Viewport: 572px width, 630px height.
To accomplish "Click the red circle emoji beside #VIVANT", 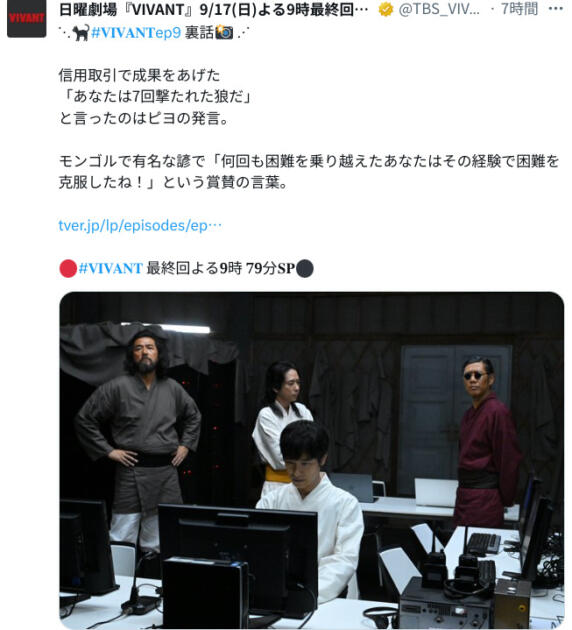I will tap(68, 268).
